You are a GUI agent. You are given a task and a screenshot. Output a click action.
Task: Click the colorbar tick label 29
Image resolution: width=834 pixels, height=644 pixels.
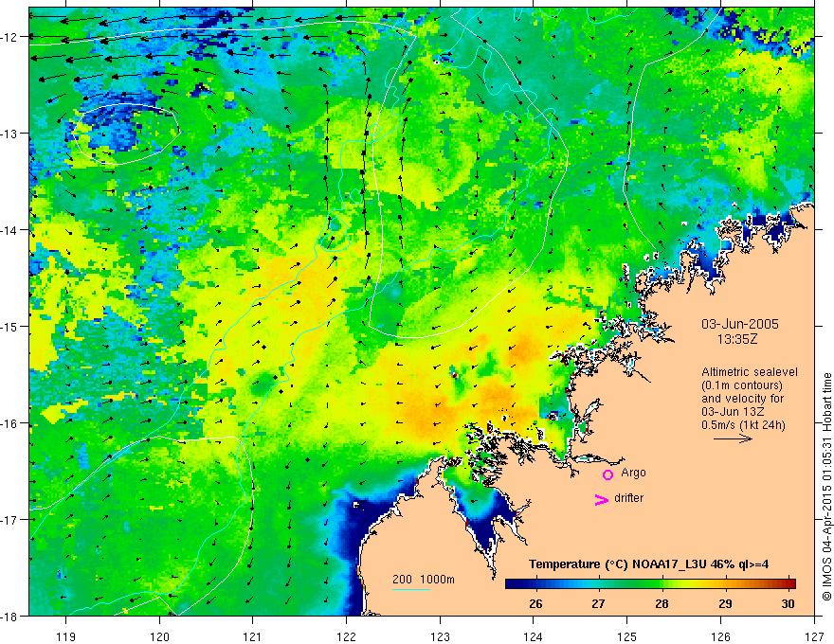pyautogui.click(x=725, y=604)
